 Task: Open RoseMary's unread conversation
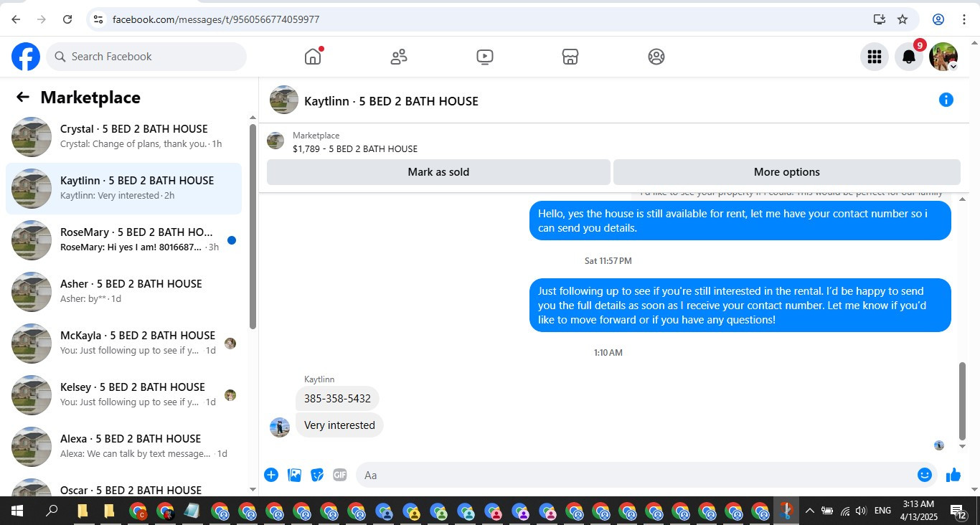click(x=123, y=240)
